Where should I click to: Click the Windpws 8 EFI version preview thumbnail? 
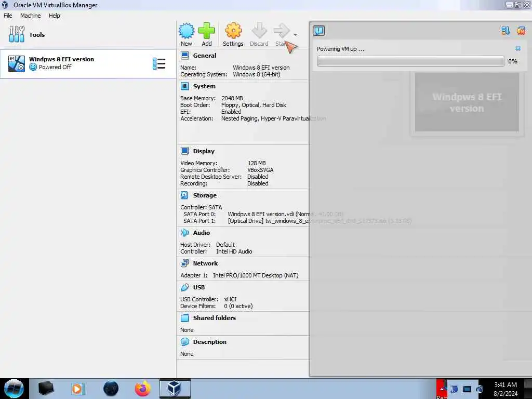[467, 102]
